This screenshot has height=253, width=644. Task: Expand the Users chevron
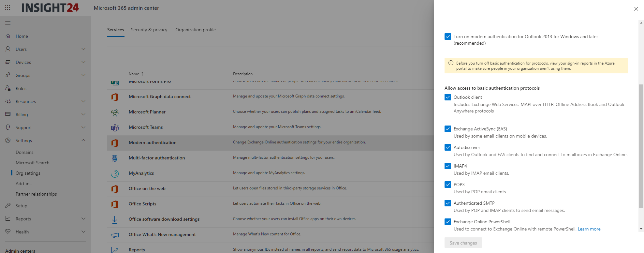pyautogui.click(x=83, y=49)
